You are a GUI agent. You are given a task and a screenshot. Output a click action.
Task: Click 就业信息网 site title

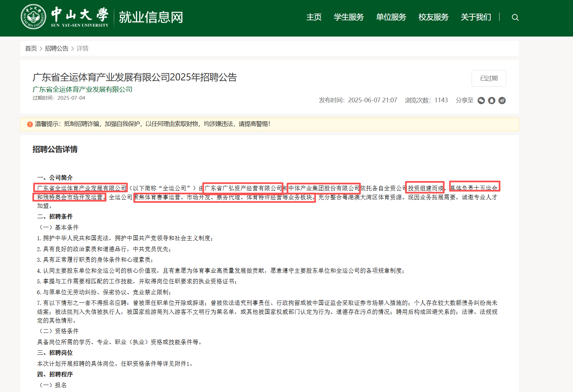[x=151, y=17]
